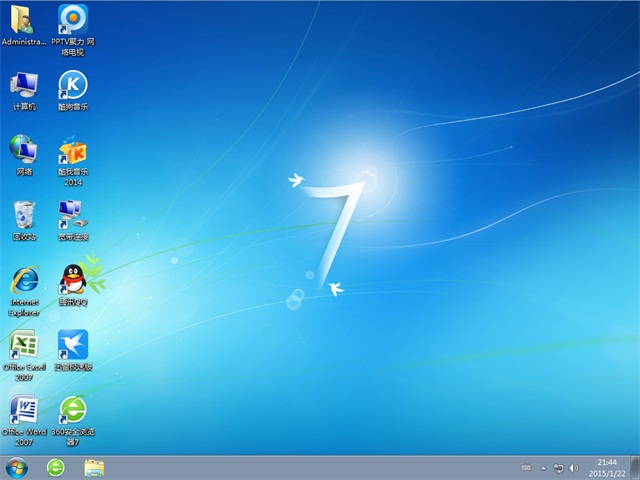The width and height of the screenshot is (640, 480).
Task: Open the PPTV network TV shortcut
Action: pos(72,19)
